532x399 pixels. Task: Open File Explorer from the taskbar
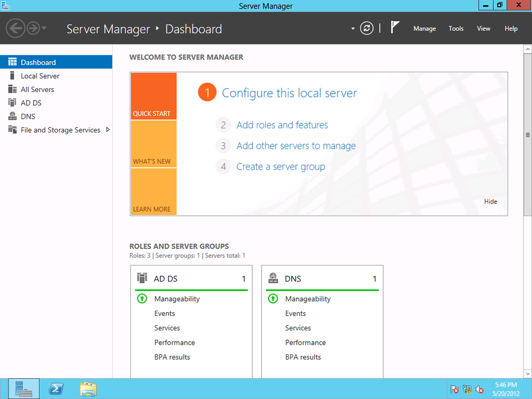click(x=88, y=389)
